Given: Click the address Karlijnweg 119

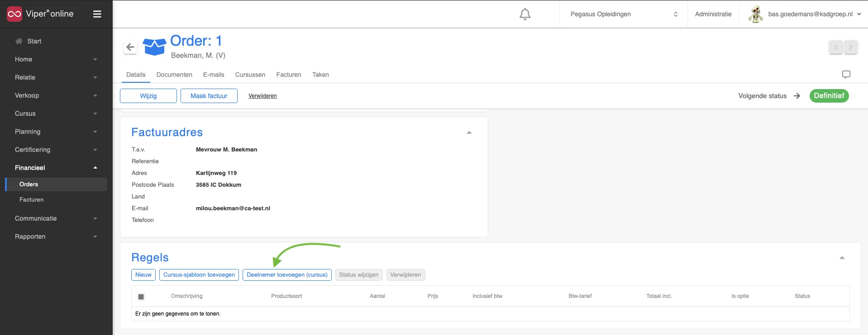Looking at the screenshot, I should (x=216, y=173).
